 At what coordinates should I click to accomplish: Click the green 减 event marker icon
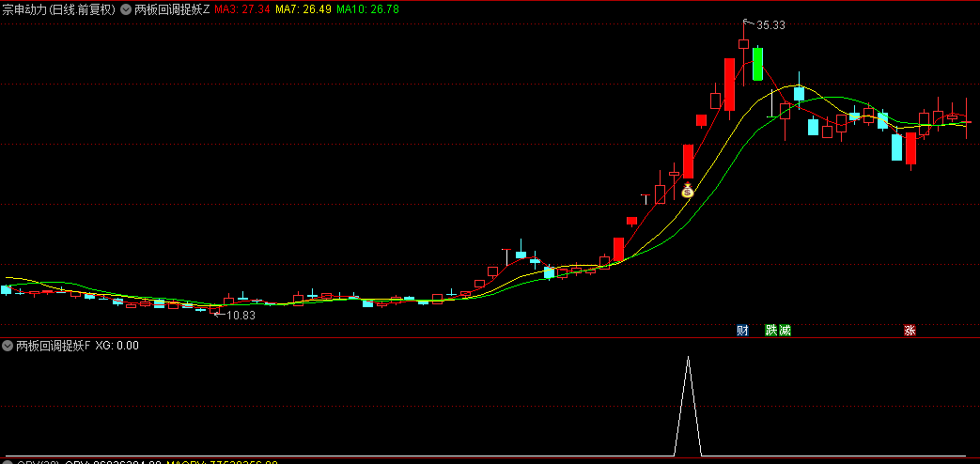[785, 331]
